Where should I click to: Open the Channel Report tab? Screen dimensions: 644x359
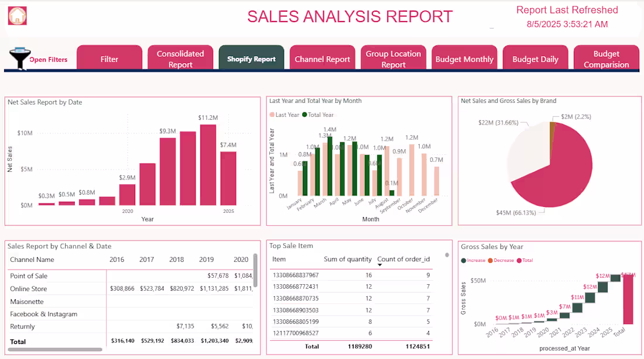pos(323,58)
